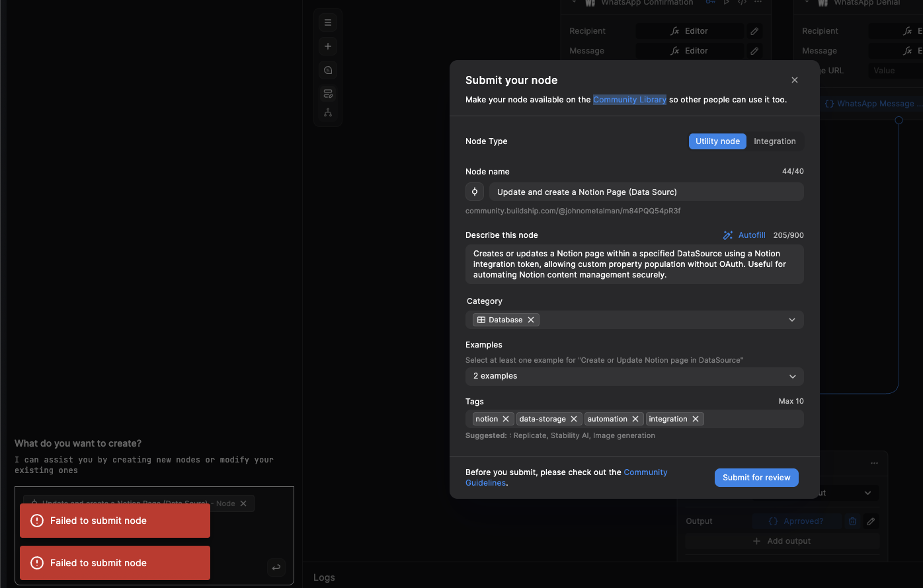The height and width of the screenshot is (588, 923).
Task: Click the key icon on the WhatsApp Confirmation node
Action: pos(710,3)
